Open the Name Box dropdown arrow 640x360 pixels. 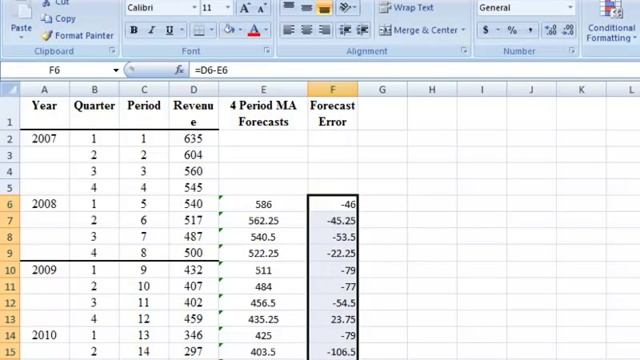[116, 70]
